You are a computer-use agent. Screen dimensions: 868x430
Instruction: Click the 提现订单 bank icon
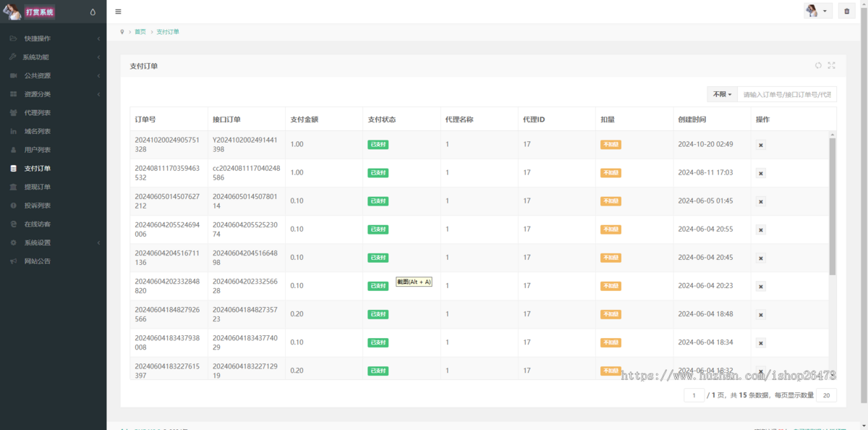14,187
